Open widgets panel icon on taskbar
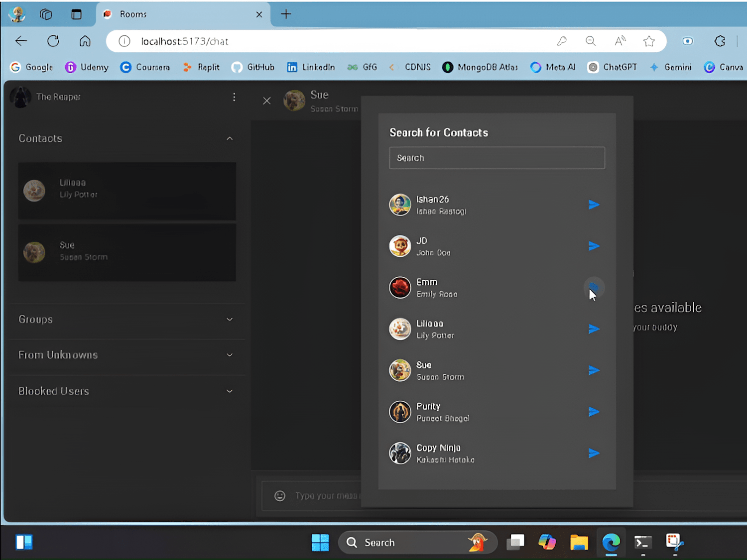The image size is (747, 560). [24, 543]
